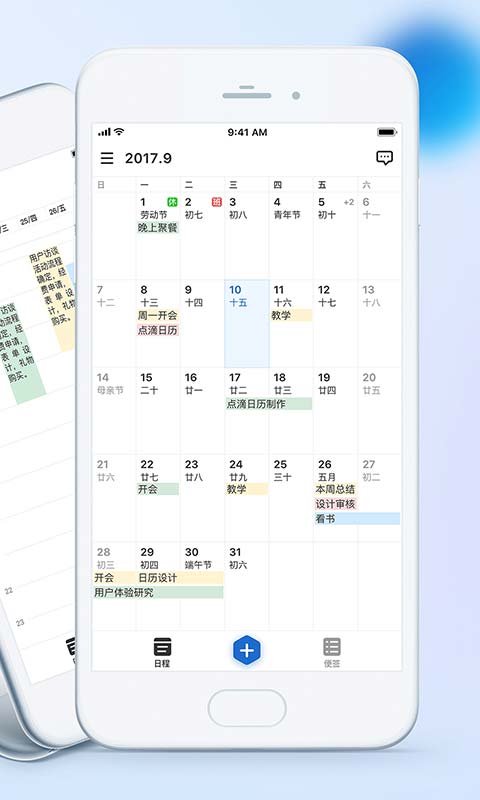480x800 pixels.
Task: Open the 晚上聚餐 event
Action: (x=158, y=228)
